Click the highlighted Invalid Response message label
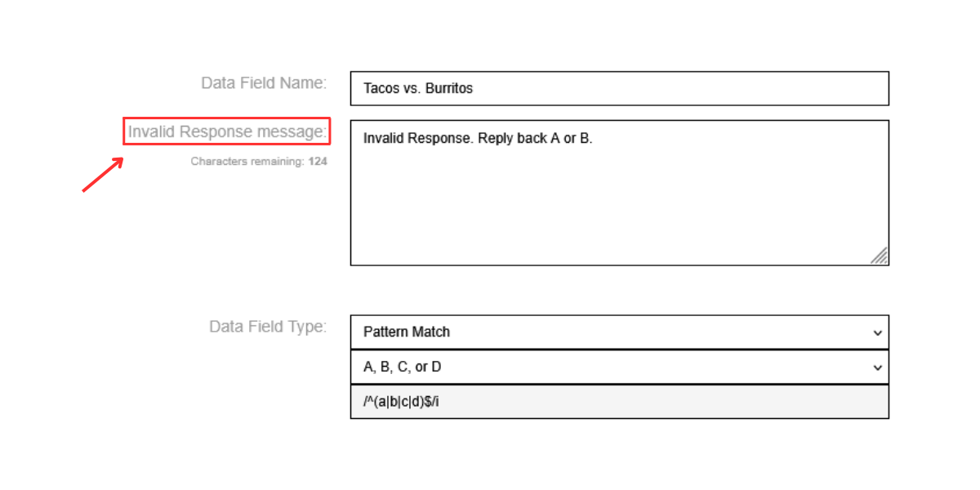This screenshot has height=490, width=980. pyautogui.click(x=227, y=131)
